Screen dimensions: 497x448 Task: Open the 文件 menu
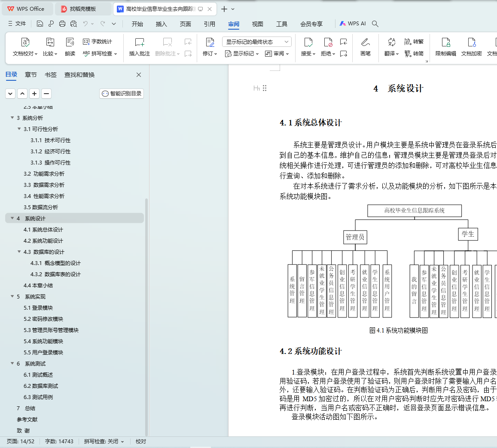17,24
